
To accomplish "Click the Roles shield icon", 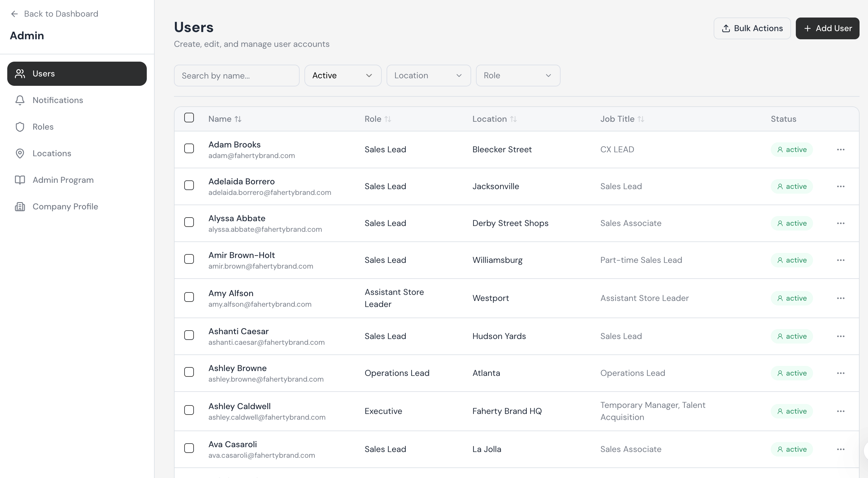I will point(20,127).
